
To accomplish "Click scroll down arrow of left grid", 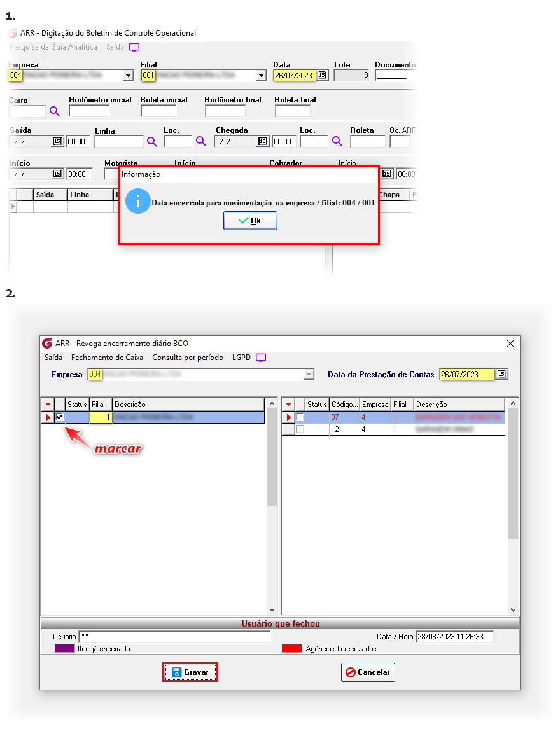I will pos(272,610).
